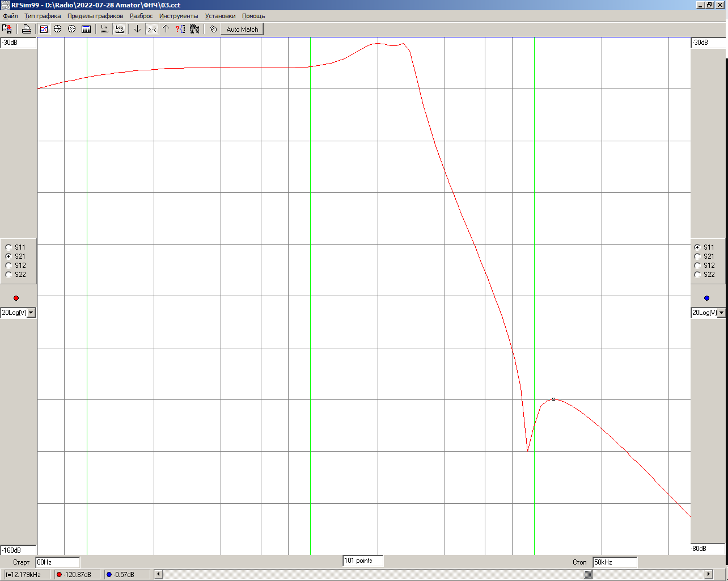Select the polar plot display icon
Image resolution: width=728 pixels, height=581 pixels.
click(x=72, y=29)
